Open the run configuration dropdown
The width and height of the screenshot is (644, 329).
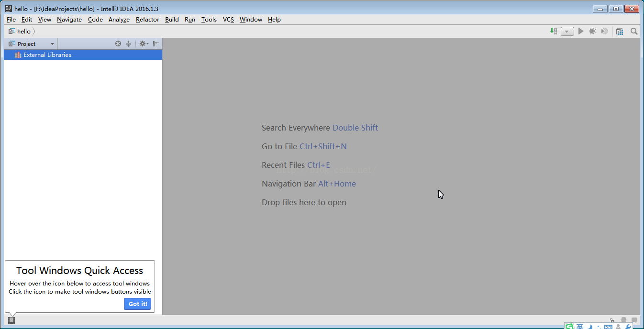click(567, 32)
